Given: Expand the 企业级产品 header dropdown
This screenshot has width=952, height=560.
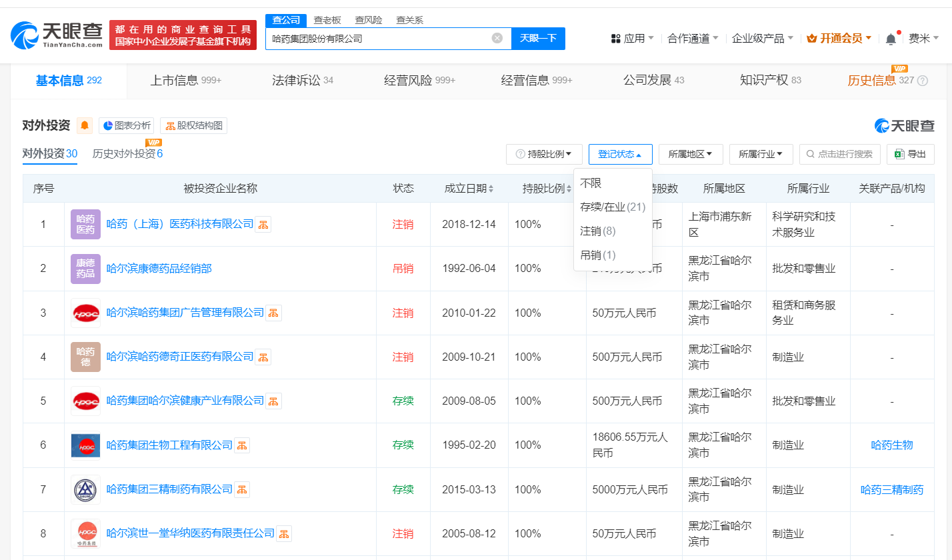Looking at the screenshot, I should (x=763, y=39).
